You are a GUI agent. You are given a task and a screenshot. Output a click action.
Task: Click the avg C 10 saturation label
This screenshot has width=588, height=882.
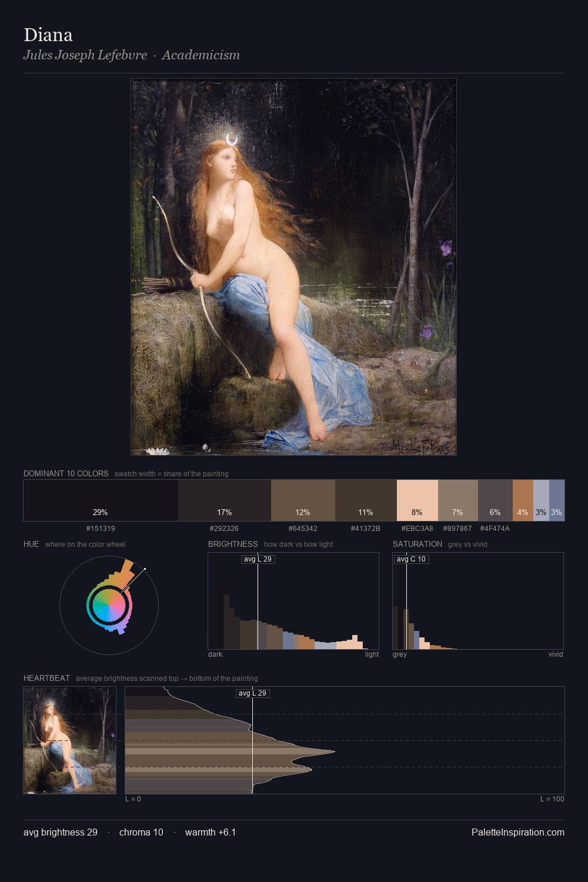(x=411, y=559)
